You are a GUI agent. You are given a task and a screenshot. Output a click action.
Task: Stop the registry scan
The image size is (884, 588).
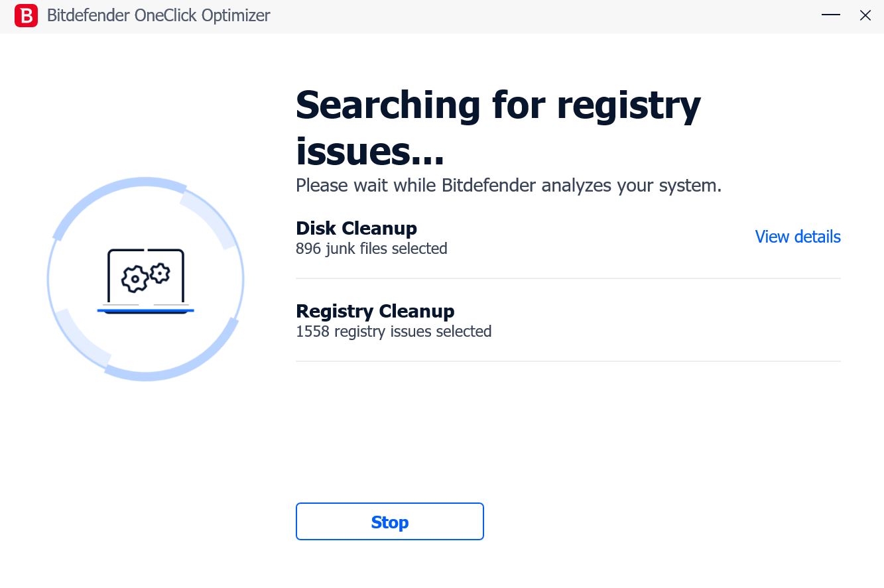[390, 522]
